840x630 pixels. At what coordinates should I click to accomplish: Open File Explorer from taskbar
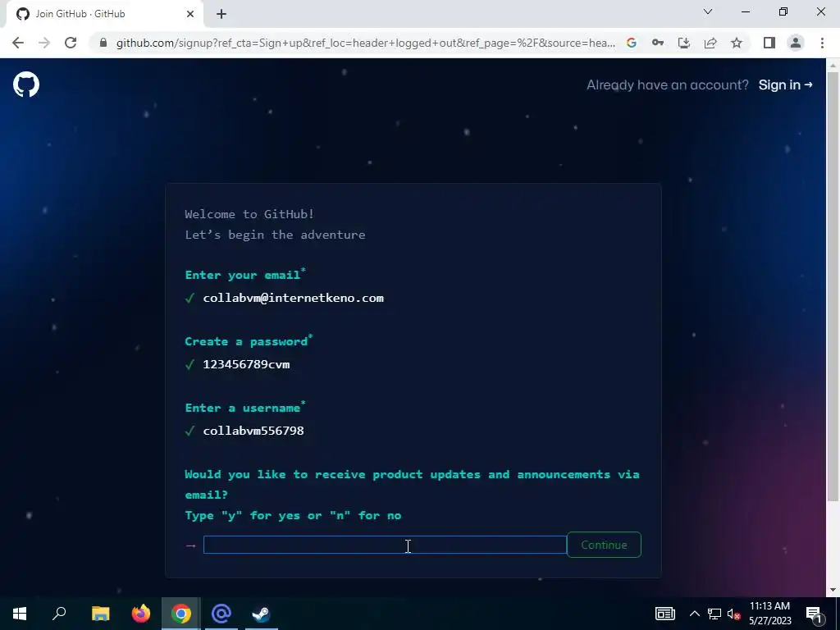click(100, 614)
